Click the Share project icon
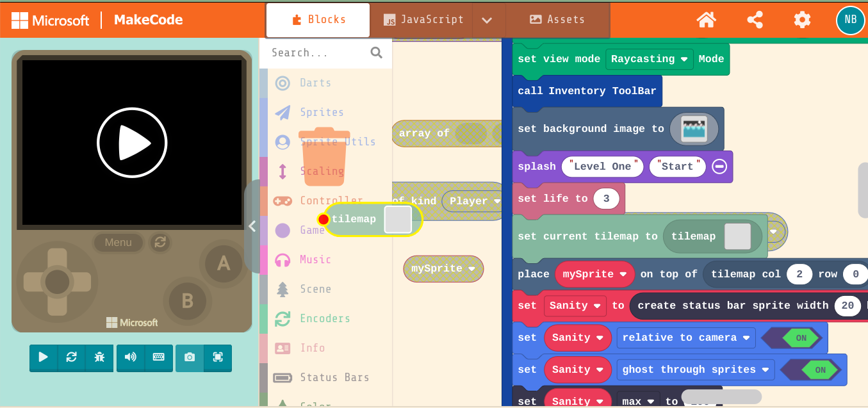 (755, 20)
